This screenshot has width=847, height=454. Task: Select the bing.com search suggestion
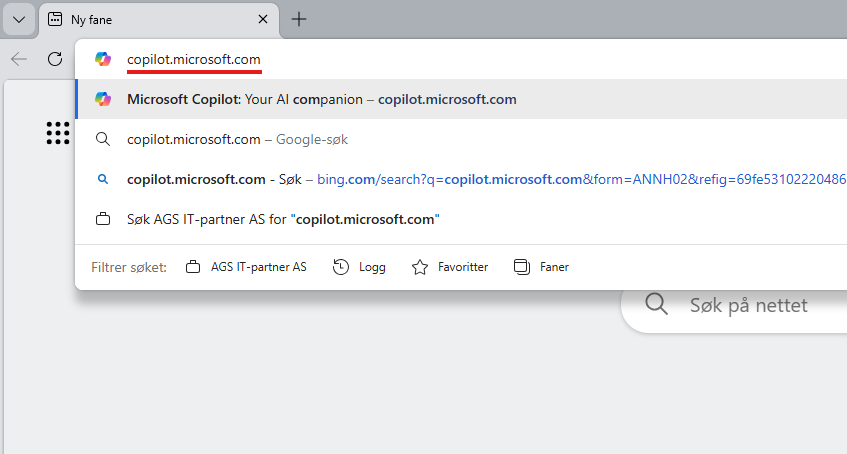tap(461, 179)
